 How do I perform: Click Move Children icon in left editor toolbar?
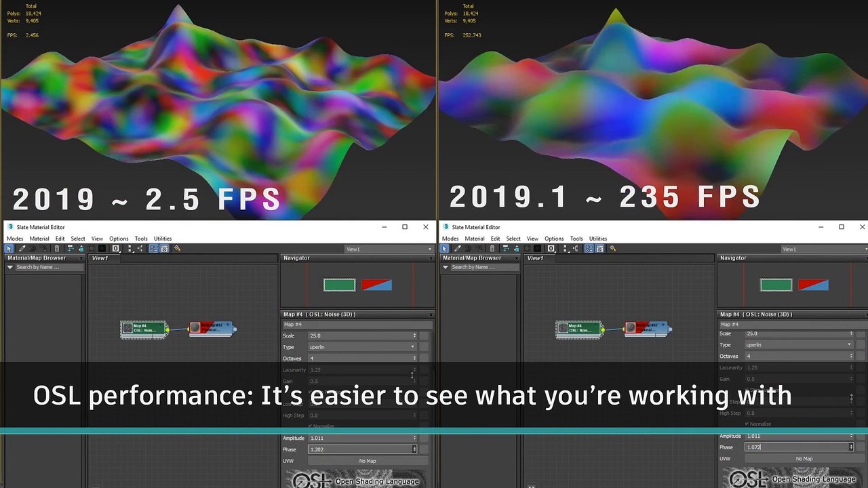click(x=70, y=249)
